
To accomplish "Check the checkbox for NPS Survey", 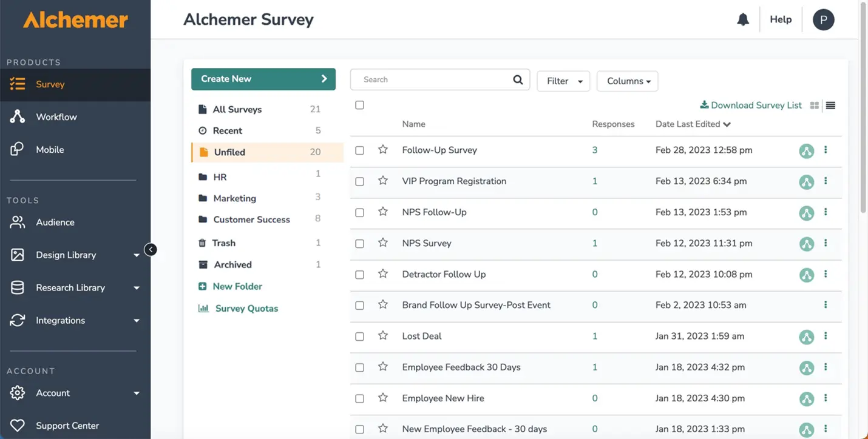I will [359, 243].
